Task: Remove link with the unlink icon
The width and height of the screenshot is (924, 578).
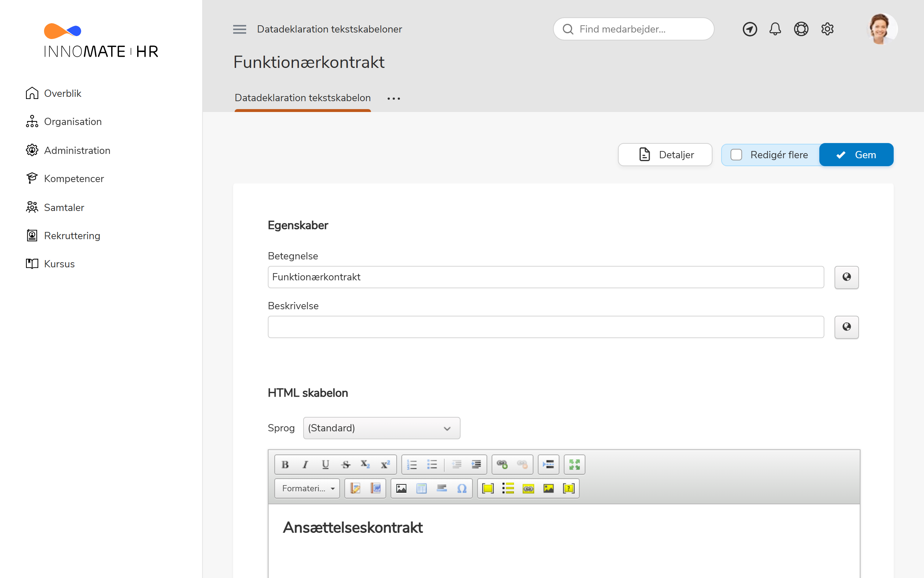Action: tap(522, 465)
